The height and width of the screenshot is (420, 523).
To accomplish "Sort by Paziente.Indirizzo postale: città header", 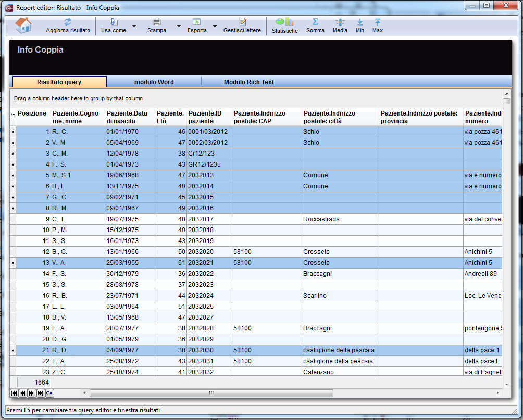I will pyautogui.click(x=340, y=117).
